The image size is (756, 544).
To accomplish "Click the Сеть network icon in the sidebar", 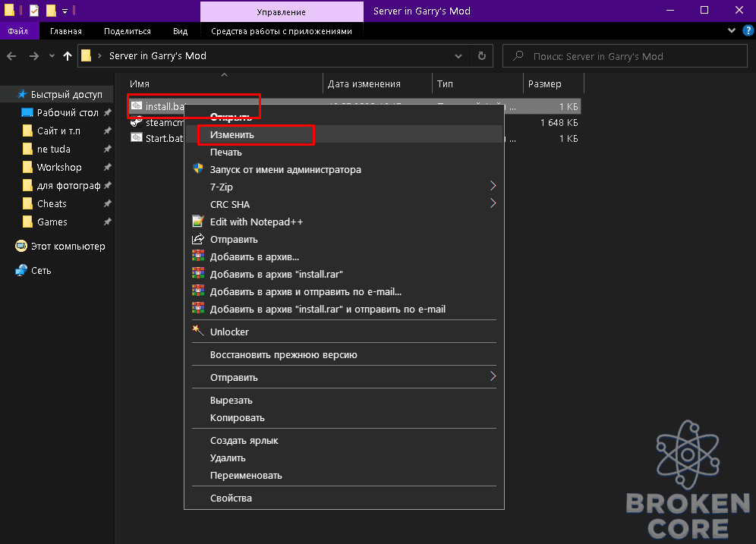I will click(x=21, y=270).
